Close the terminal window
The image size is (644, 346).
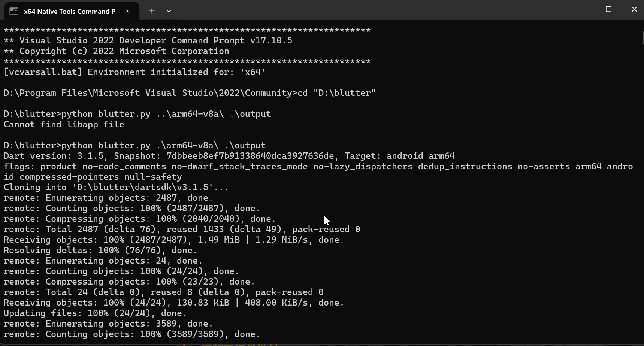(x=634, y=9)
